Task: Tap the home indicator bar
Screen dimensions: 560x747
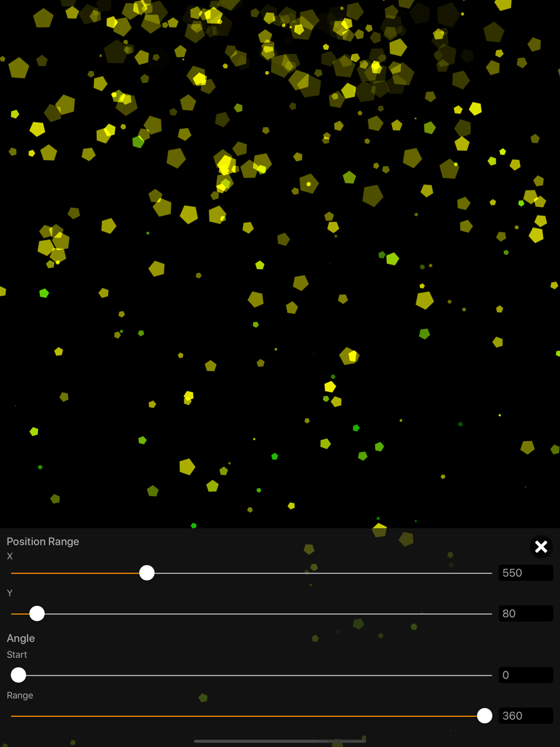Action: tap(280, 741)
